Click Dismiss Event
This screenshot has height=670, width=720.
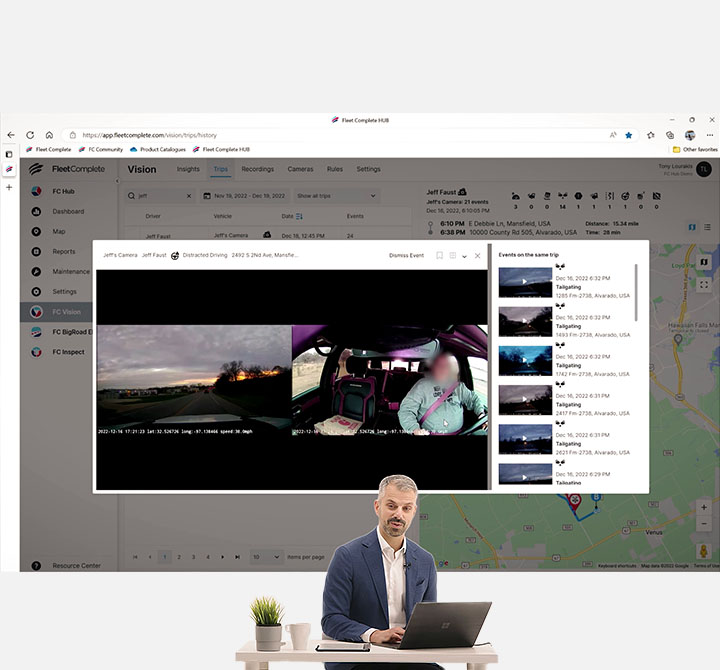pyautogui.click(x=406, y=255)
